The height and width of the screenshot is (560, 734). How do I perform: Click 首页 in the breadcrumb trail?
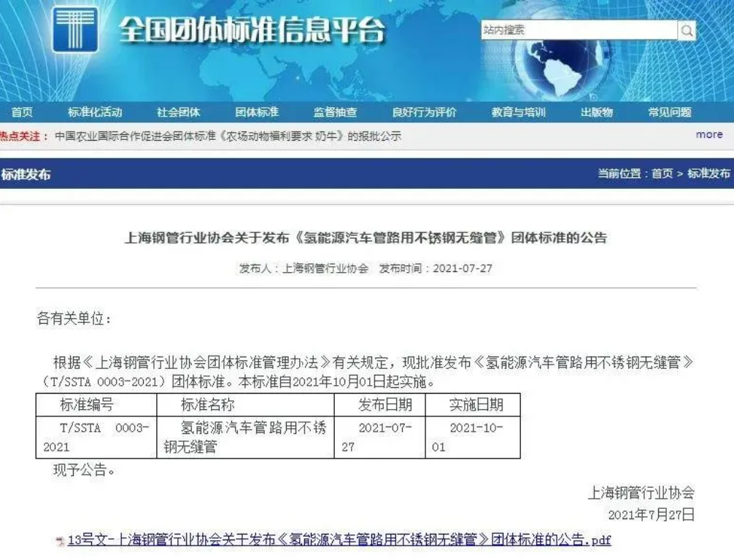pyautogui.click(x=662, y=174)
